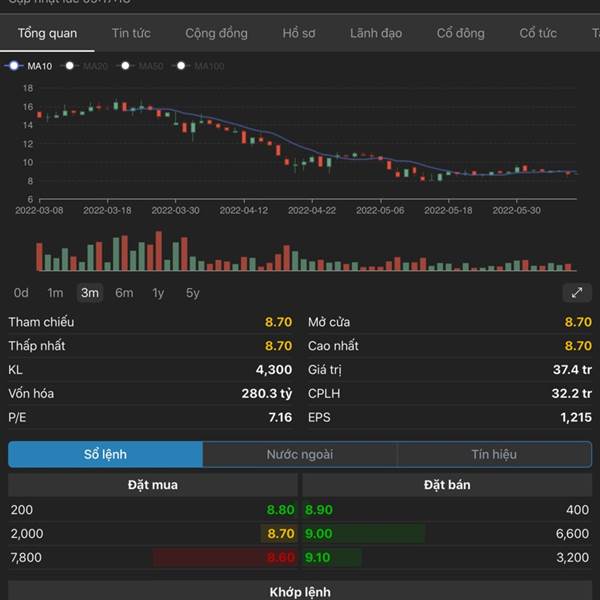Viewport: 600px width, 600px height.
Task: Click the Thấp nhất value 8.70
Action: pos(279,346)
